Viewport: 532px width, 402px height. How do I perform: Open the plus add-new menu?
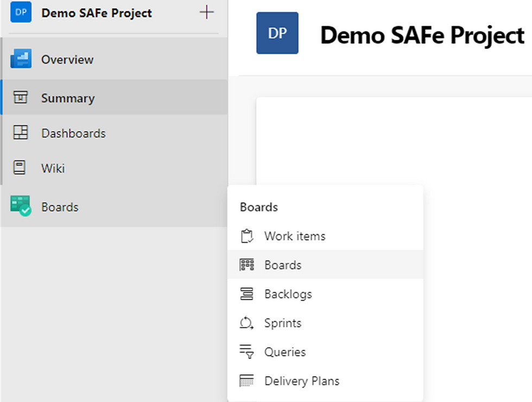pos(207,12)
